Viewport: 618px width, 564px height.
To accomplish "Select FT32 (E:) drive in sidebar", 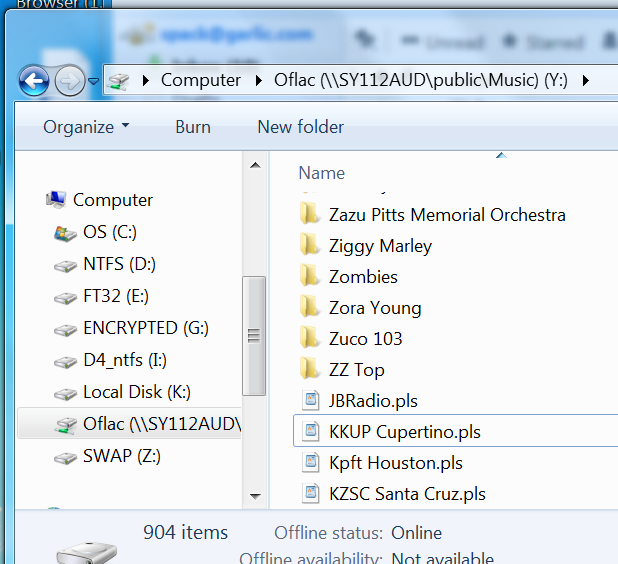I will point(116,296).
